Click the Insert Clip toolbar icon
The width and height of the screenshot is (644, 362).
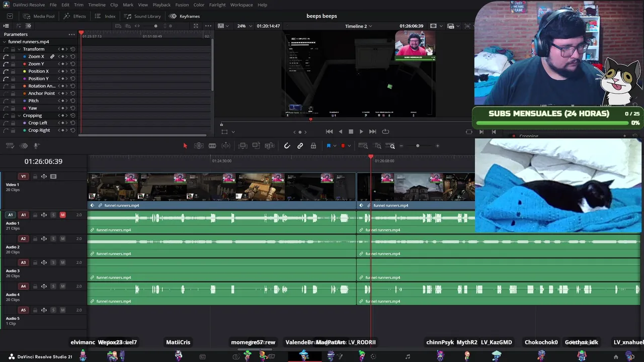point(243,146)
